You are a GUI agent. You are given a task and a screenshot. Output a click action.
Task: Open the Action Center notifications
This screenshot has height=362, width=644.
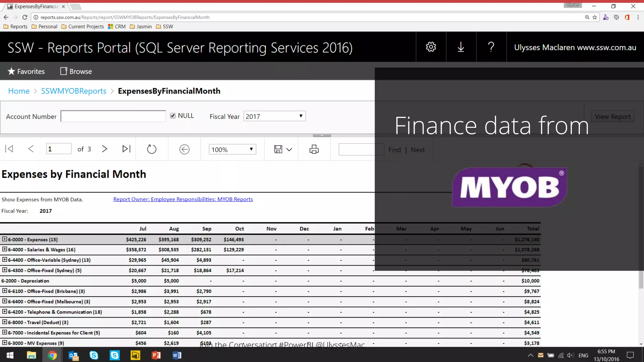630,355
